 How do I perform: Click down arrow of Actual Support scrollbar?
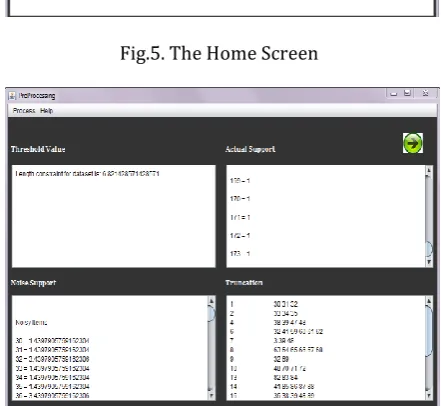click(x=429, y=262)
